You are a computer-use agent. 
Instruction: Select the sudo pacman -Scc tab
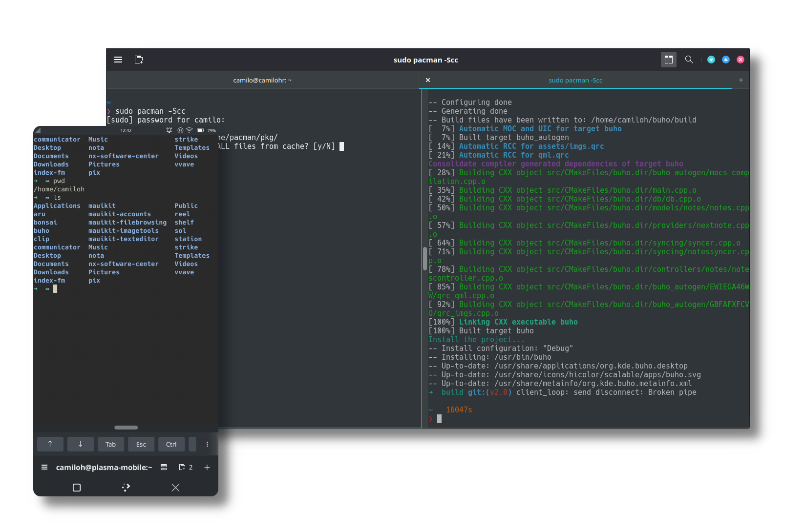tap(575, 80)
